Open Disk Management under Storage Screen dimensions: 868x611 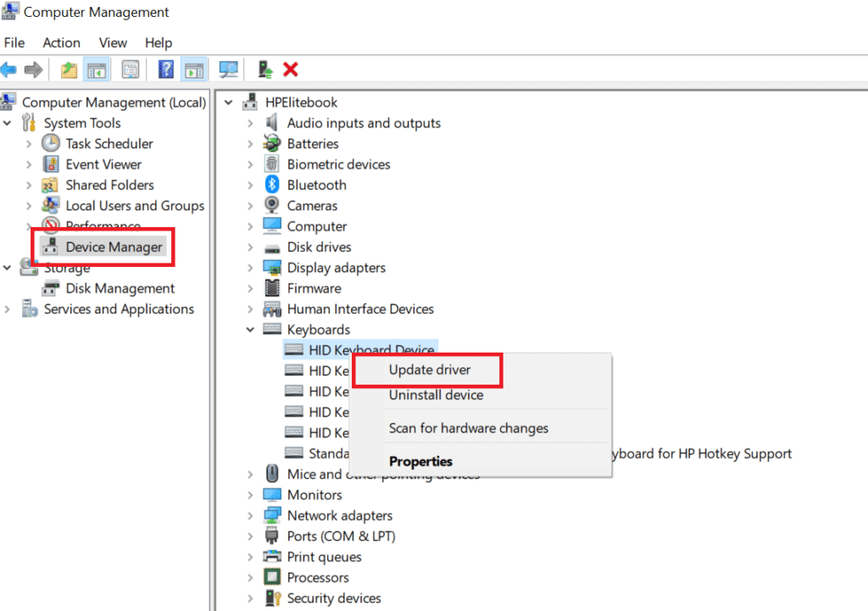point(120,288)
